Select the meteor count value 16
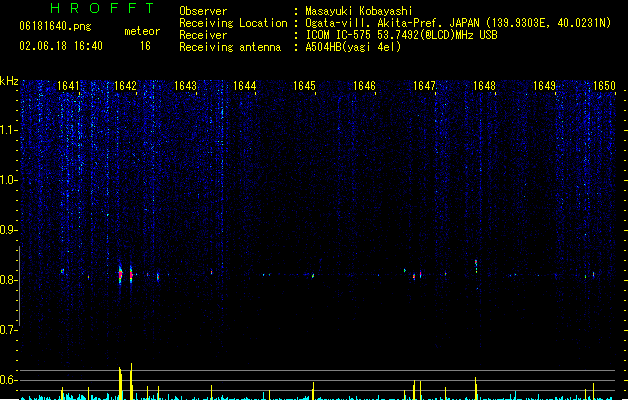 145,46
